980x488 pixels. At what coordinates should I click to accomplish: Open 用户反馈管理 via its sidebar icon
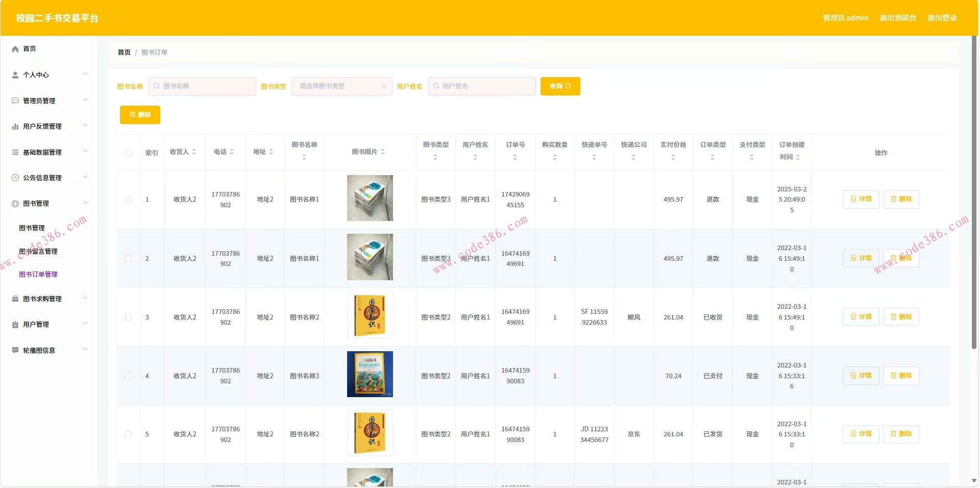pyautogui.click(x=15, y=126)
